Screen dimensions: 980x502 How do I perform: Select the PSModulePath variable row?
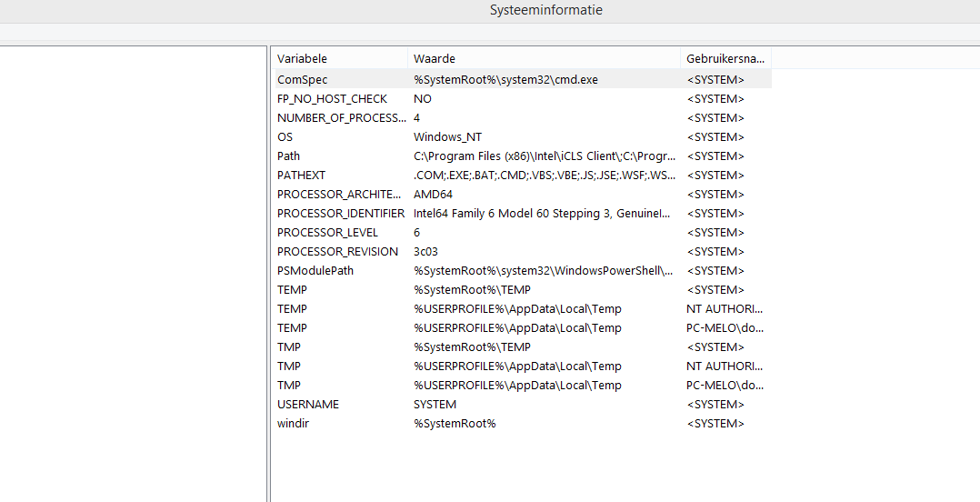click(315, 271)
